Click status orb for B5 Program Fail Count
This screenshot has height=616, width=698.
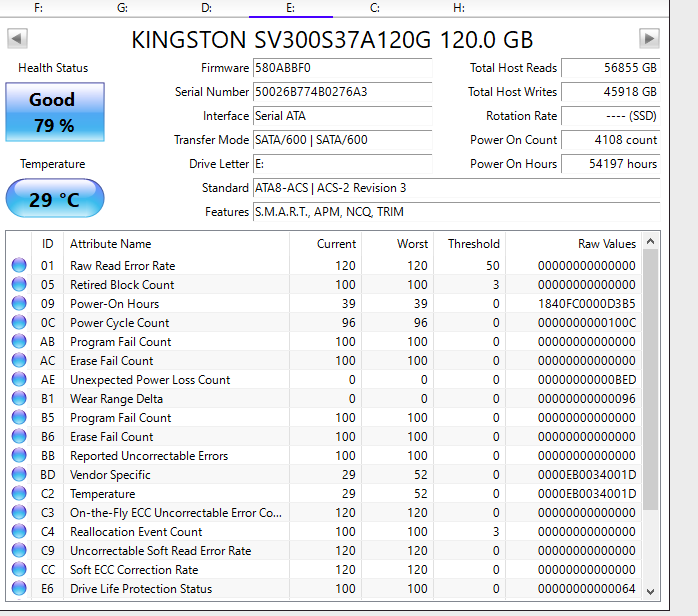(19, 417)
